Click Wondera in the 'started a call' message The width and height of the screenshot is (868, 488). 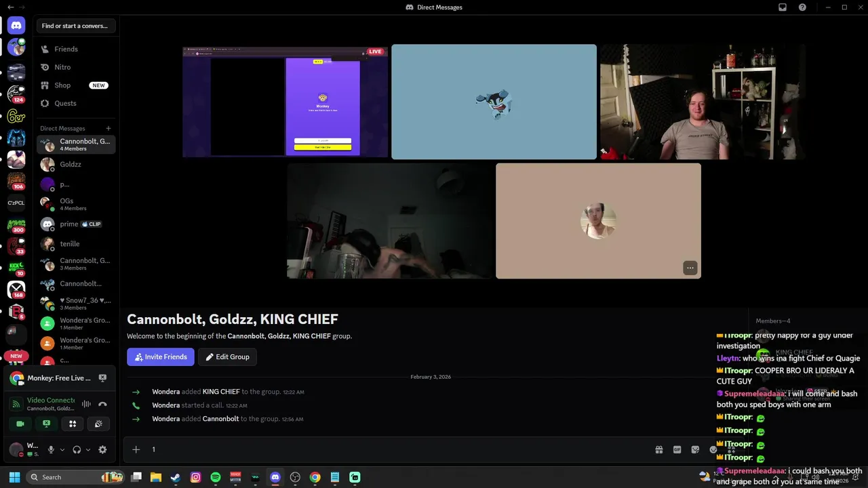click(x=166, y=405)
